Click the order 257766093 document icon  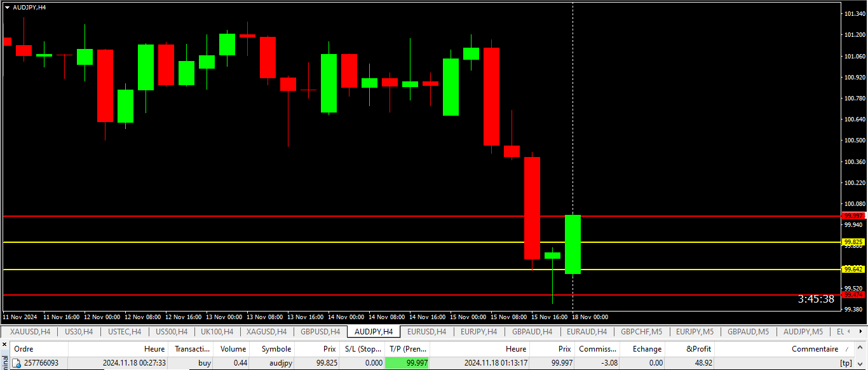[16, 363]
